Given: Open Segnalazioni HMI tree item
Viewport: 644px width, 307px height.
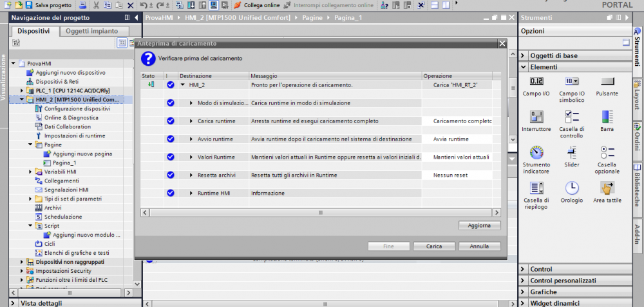Looking at the screenshot, I should click(66, 190).
